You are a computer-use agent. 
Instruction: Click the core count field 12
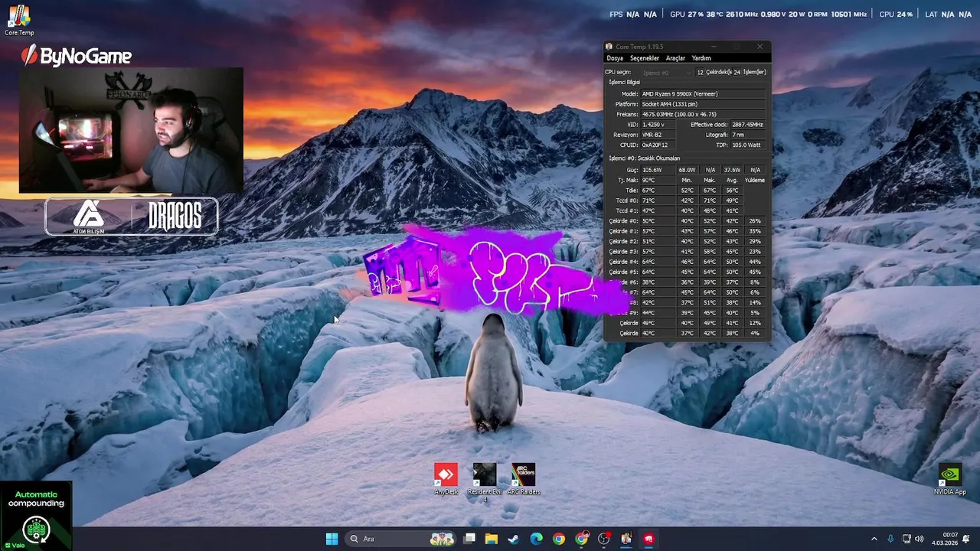[x=699, y=73]
